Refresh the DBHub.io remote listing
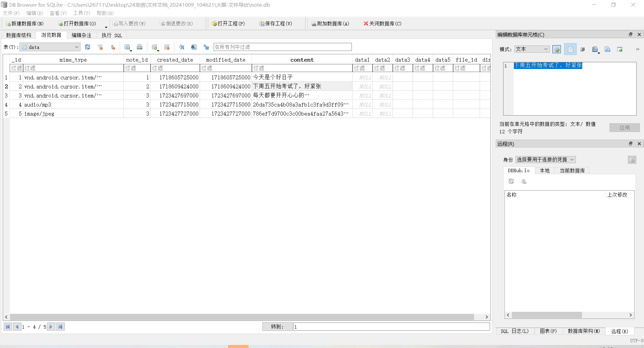This screenshot has height=348, width=644. click(x=511, y=181)
